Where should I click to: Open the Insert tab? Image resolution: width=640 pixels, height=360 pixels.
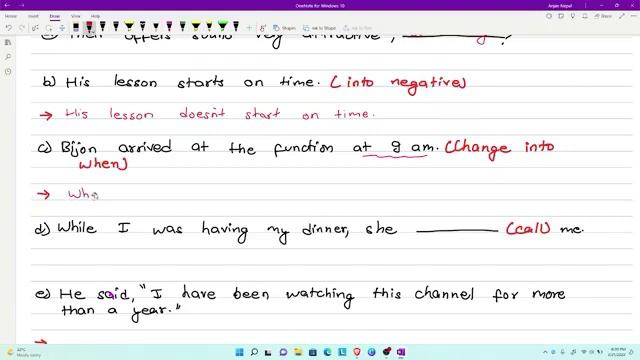[33, 16]
